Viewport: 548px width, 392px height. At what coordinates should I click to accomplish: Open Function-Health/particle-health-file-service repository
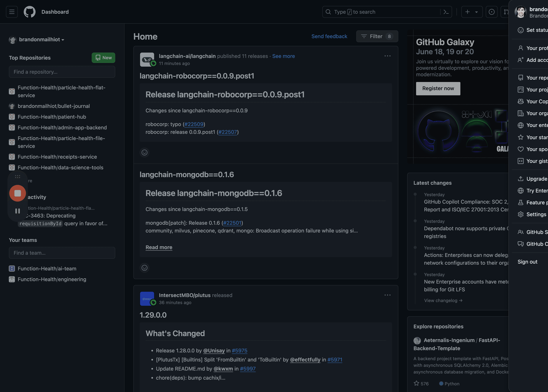[61, 142]
